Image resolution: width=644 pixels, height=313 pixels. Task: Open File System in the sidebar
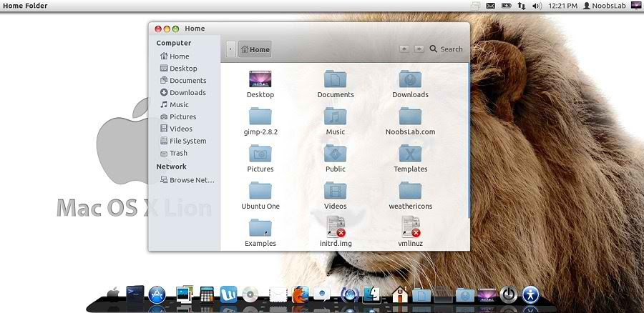tap(183, 141)
